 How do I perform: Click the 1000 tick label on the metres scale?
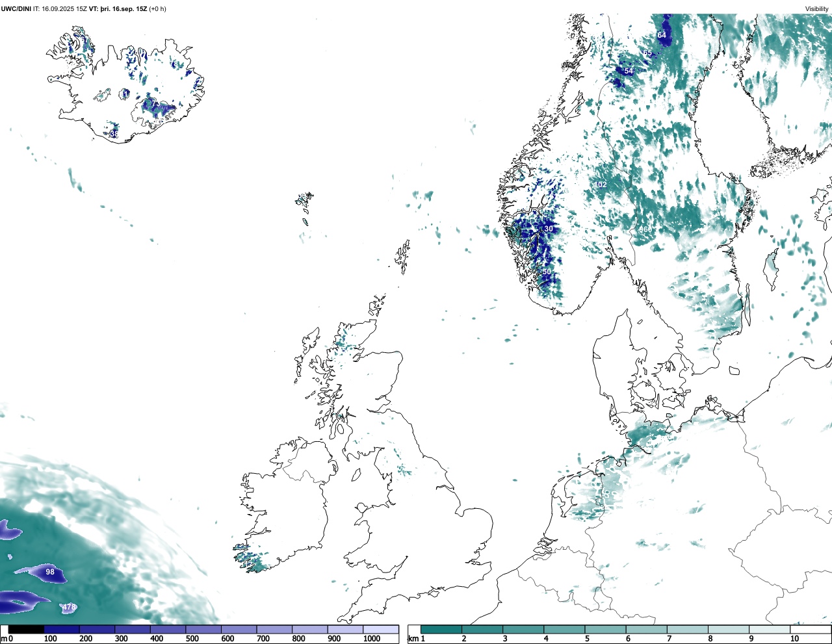pyautogui.click(x=372, y=639)
